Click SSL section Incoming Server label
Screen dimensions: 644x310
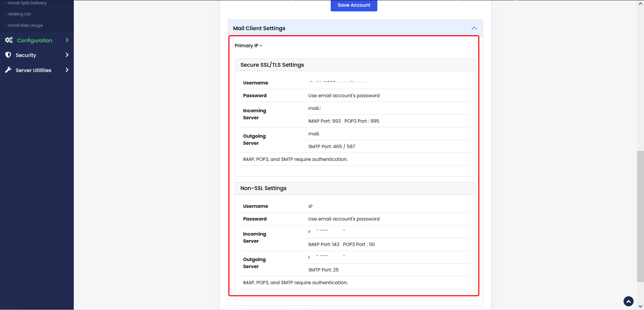(x=255, y=114)
